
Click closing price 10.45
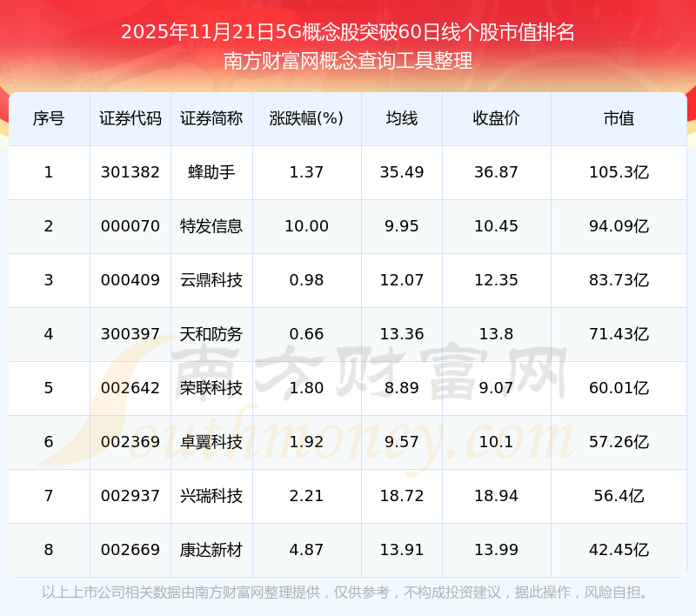496,226
